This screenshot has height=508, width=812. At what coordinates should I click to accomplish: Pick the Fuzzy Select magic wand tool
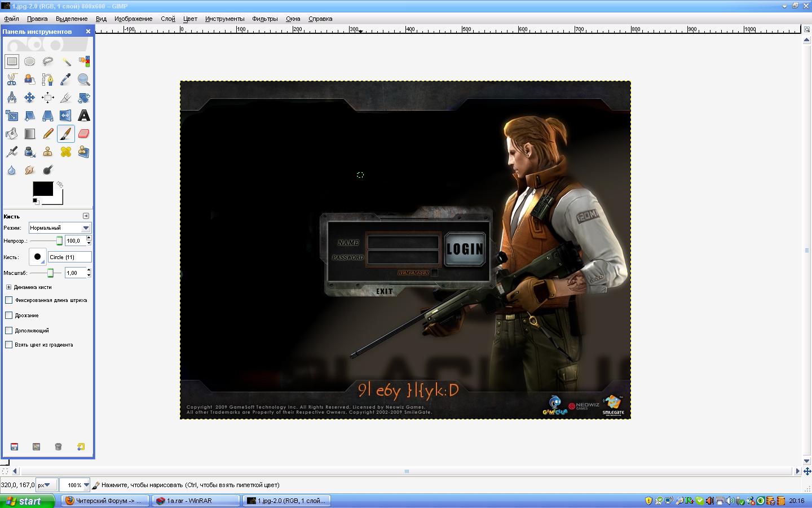pos(66,62)
